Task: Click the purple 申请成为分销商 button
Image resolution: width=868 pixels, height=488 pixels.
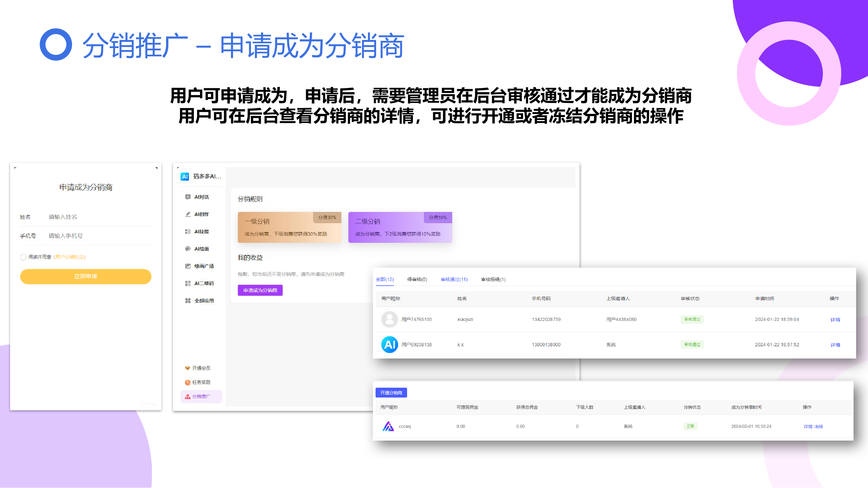Action: [x=260, y=290]
